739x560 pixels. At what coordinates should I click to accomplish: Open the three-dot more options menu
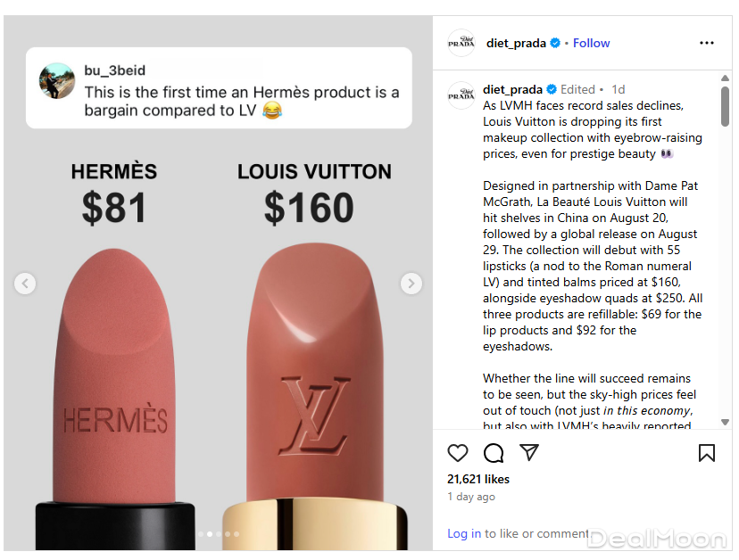tap(706, 43)
